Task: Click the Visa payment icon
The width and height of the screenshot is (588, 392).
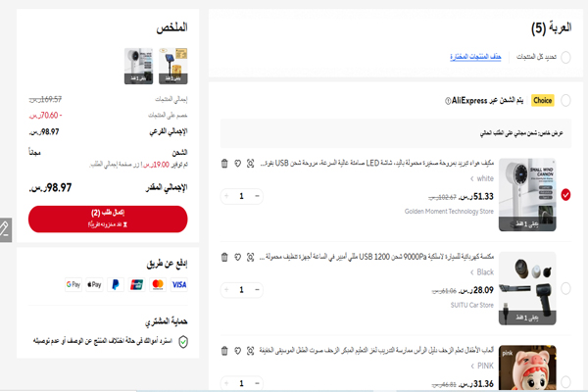Action: [x=179, y=285]
